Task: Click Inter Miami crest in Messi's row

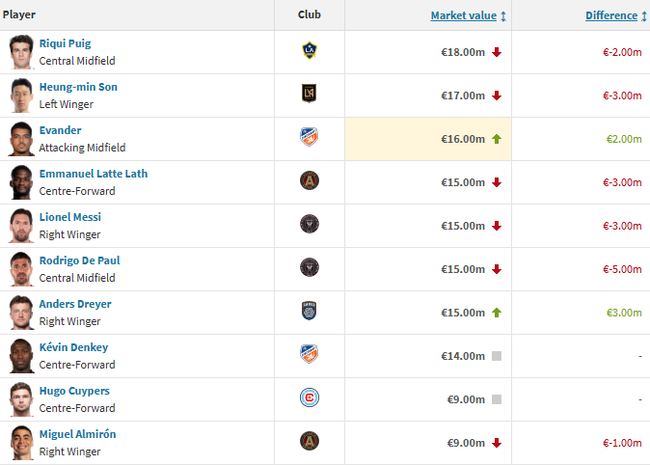Action: (309, 224)
